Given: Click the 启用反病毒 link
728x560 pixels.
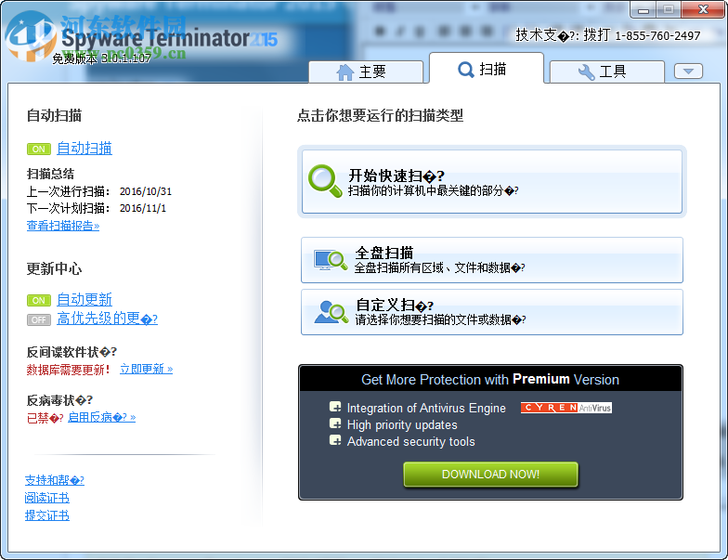Looking at the screenshot, I should pos(102,418).
